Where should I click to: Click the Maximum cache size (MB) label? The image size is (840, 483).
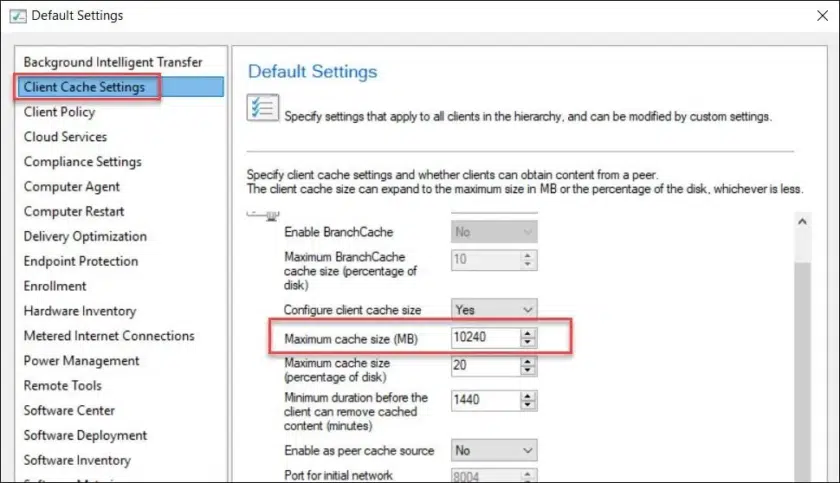(x=351, y=339)
